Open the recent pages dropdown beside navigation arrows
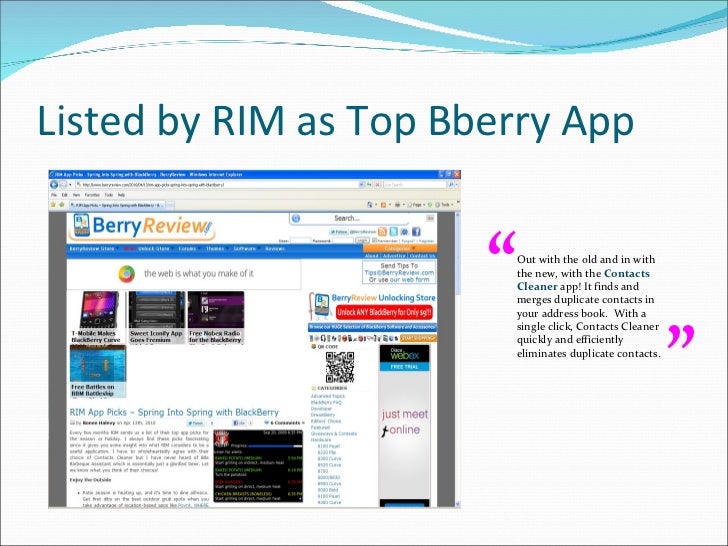This screenshot has height=546, width=728. (70, 185)
